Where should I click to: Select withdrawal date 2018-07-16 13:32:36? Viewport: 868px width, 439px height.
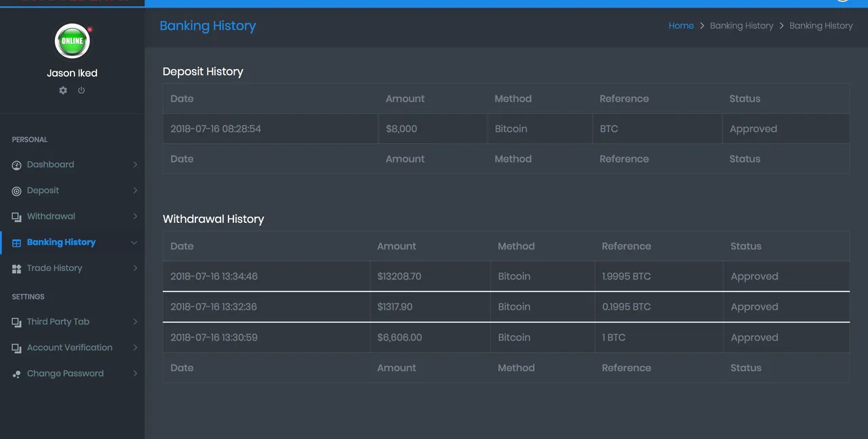tap(214, 307)
